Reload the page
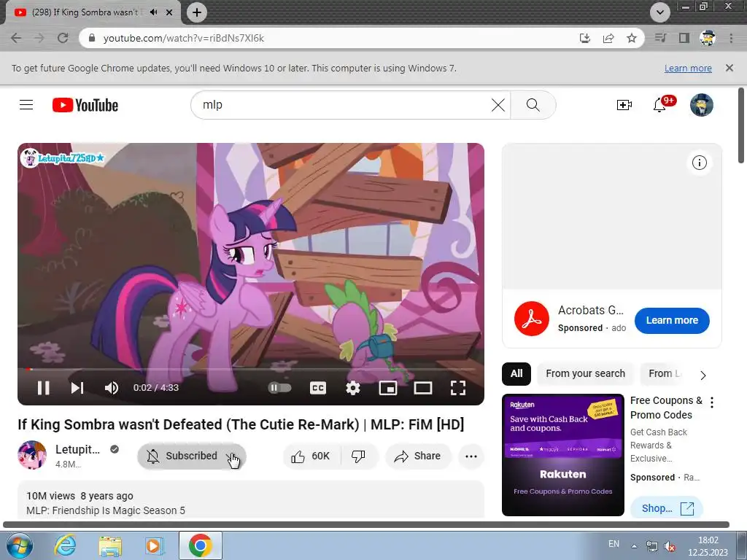Viewport: 747px width, 560px height. (63, 38)
